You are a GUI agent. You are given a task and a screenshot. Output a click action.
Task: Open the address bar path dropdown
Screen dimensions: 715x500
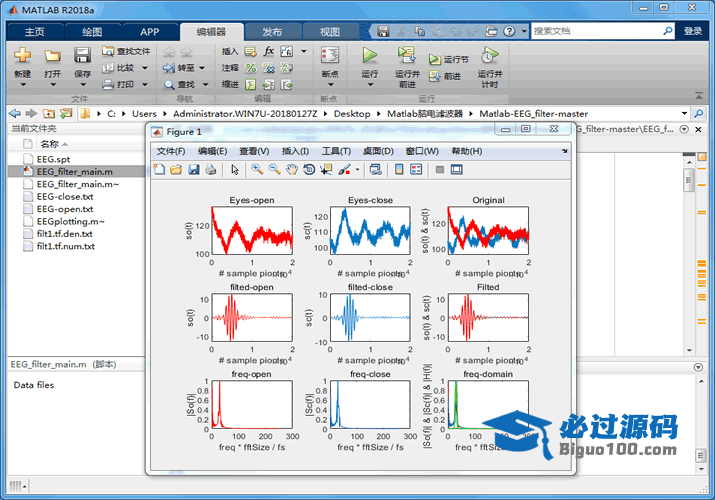coord(684,113)
